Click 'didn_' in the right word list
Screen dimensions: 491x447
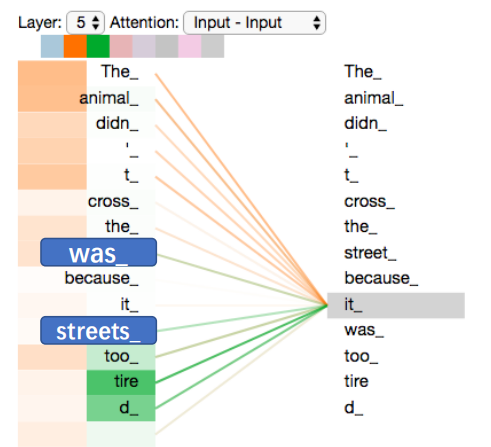365,124
